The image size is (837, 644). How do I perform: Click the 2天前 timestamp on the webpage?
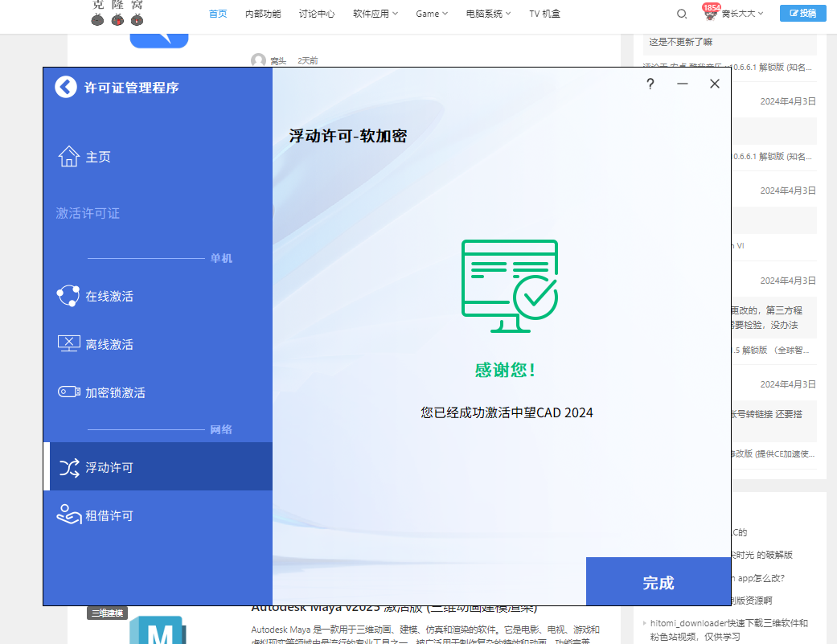coord(307,61)
